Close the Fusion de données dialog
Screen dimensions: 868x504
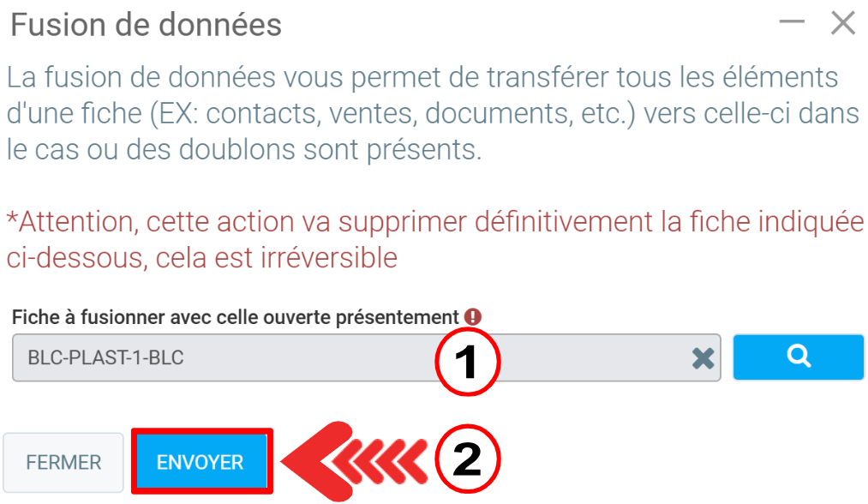(843, 24)
